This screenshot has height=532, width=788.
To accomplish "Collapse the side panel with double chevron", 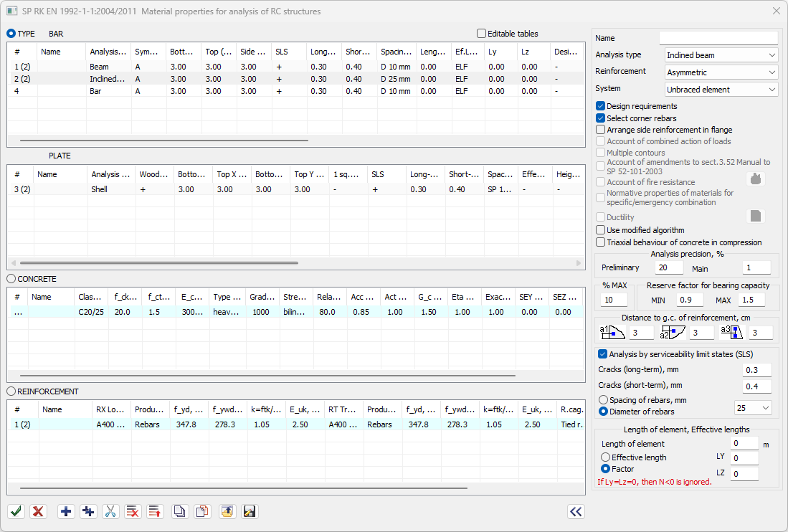I will tap(575, 511).
